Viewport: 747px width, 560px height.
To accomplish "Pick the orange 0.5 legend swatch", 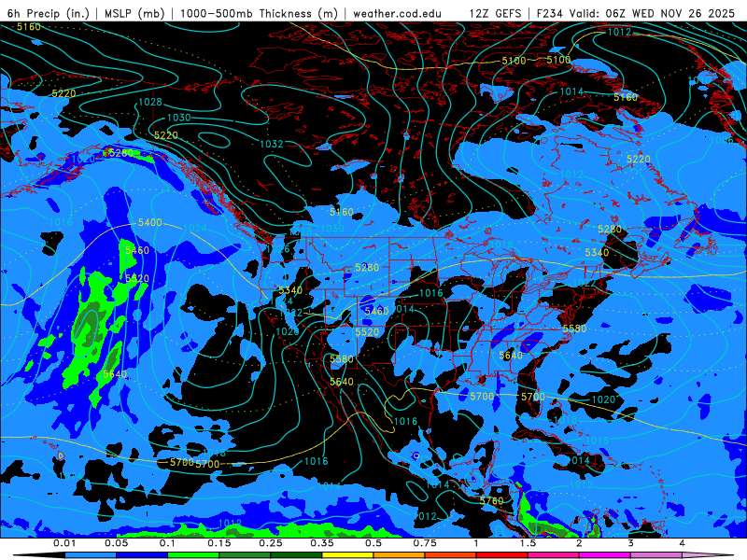I will pyautogui.click(x=400, y=555).
